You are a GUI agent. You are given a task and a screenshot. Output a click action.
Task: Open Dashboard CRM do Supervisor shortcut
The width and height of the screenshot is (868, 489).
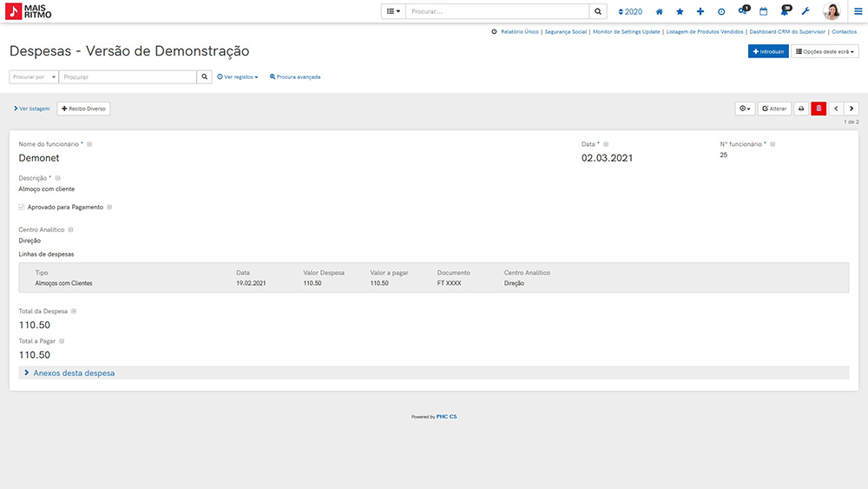click(788, 31)
